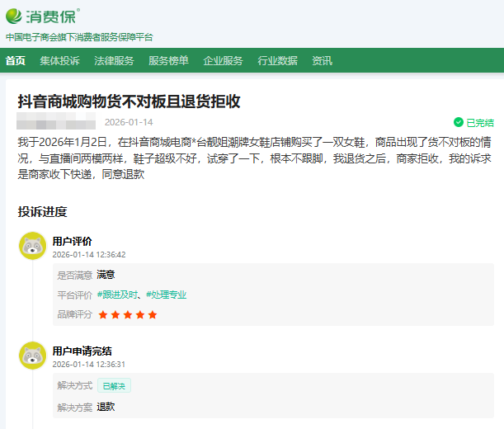Click the avatar beside 用户申请完结
The image size is (504, 429).
point(32,356)
